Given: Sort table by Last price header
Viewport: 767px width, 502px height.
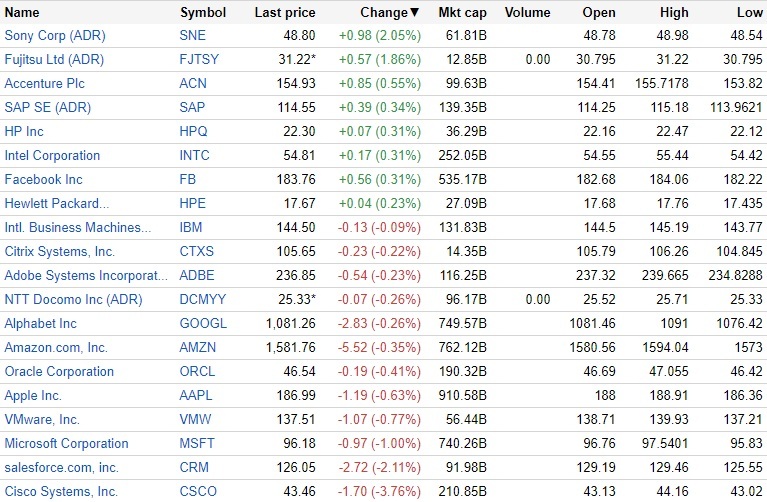Looking at the screenshot, I should tap(285, 13).
